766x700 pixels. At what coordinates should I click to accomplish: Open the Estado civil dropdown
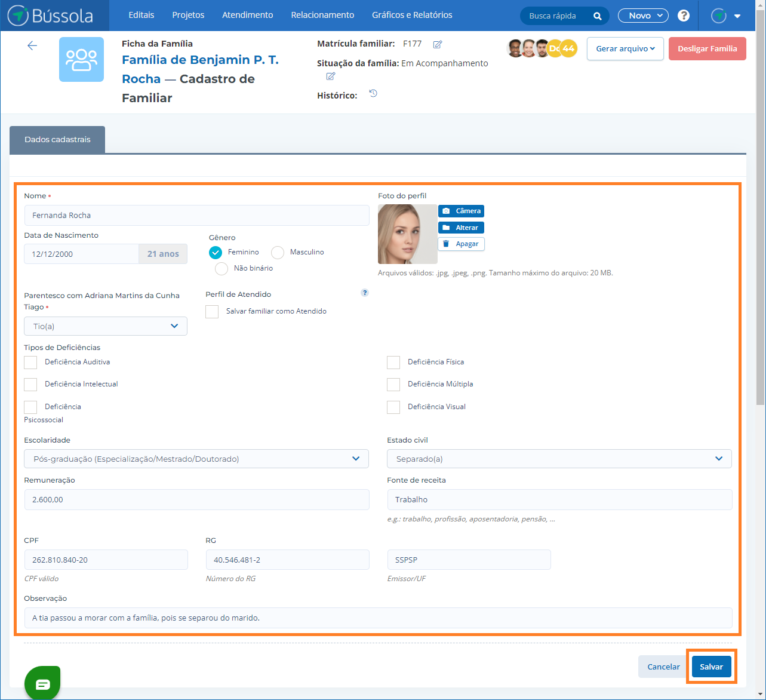coord(559,459)
